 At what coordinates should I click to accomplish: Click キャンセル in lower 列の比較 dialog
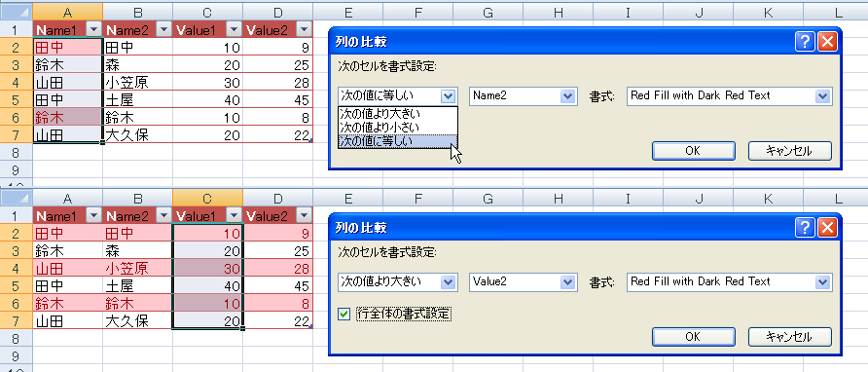(790, 337)
